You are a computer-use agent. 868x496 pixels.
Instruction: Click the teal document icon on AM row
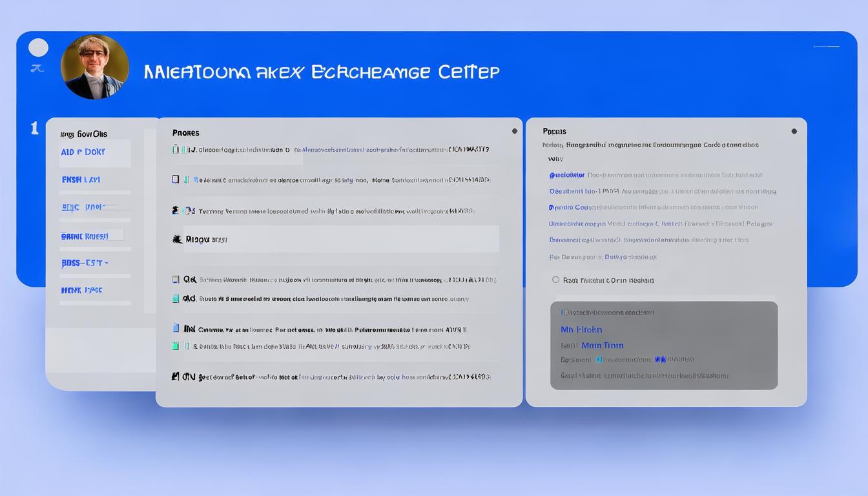tap(176, 299)
